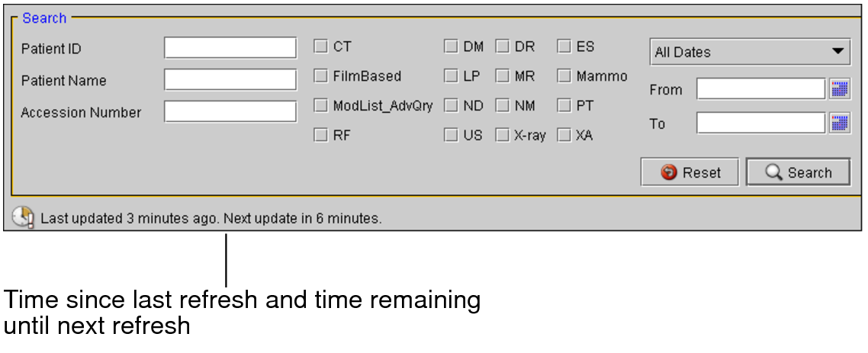Check the MR modality checkbox
The width and height of the screenshot is (868, 353).
(x=503, y=76)
